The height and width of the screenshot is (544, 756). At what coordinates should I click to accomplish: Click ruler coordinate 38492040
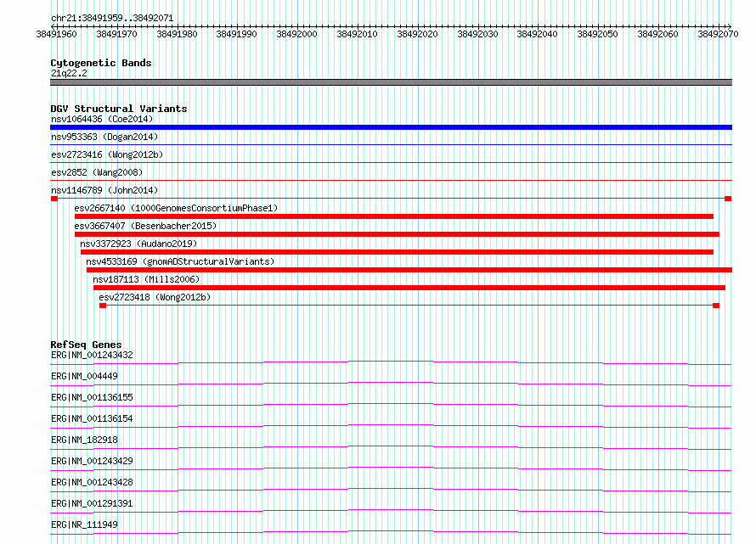[537, 34]
